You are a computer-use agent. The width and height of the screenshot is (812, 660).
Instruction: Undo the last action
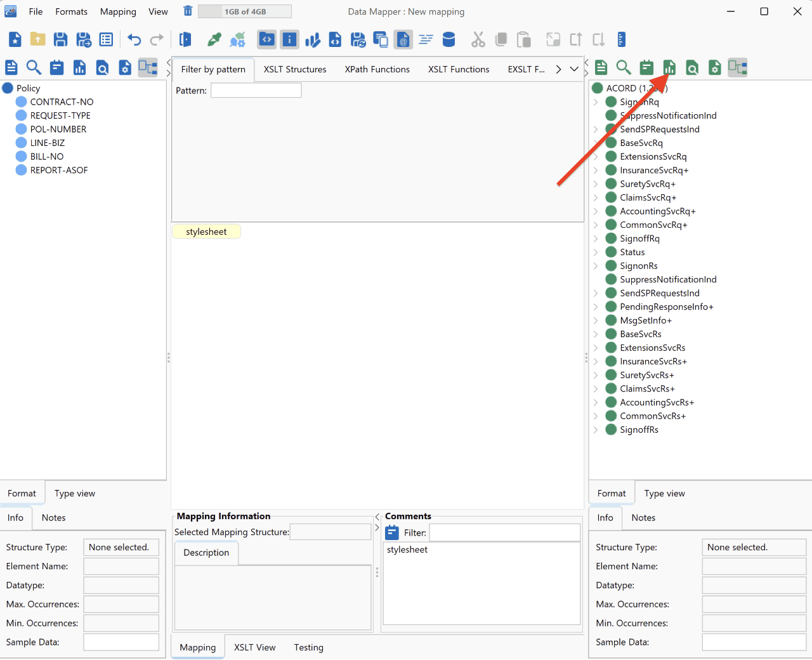point(134,39)
